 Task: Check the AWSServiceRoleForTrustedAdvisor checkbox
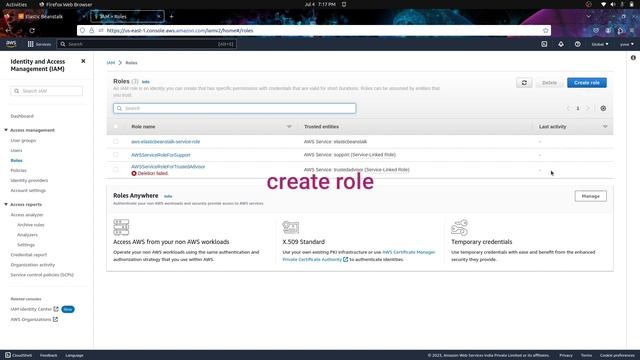(x=116, y=170)
